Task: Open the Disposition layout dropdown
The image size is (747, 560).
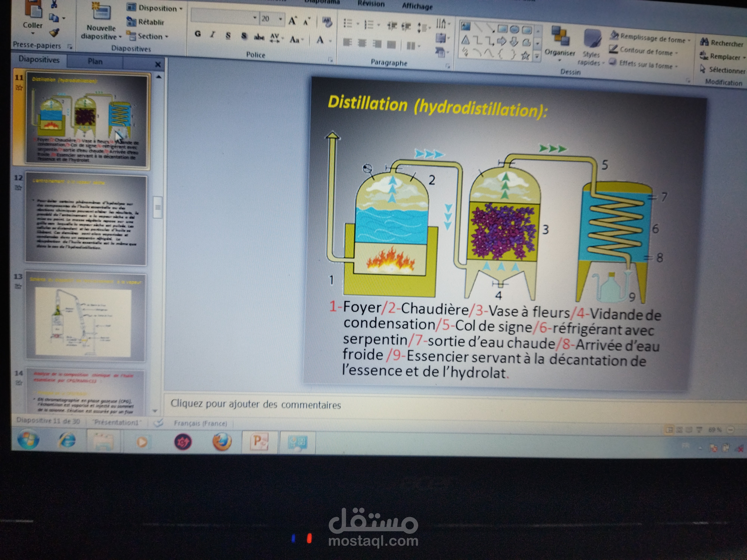Action: pyautogui.click(x=154, y=8)
